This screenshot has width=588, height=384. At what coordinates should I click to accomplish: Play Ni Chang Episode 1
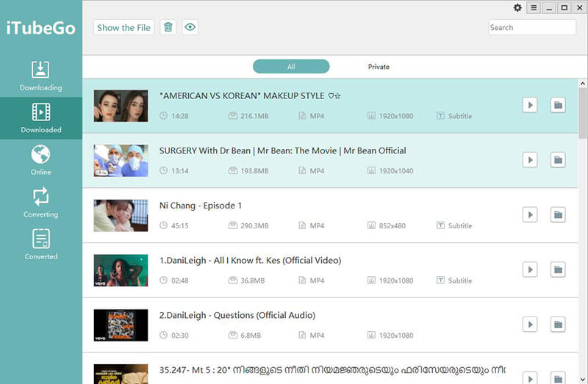point(530,214)
